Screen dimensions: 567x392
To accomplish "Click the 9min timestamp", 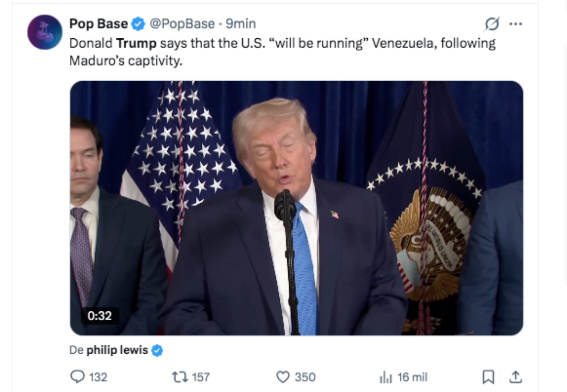I will pyautogui.click(x=242, y=24).
